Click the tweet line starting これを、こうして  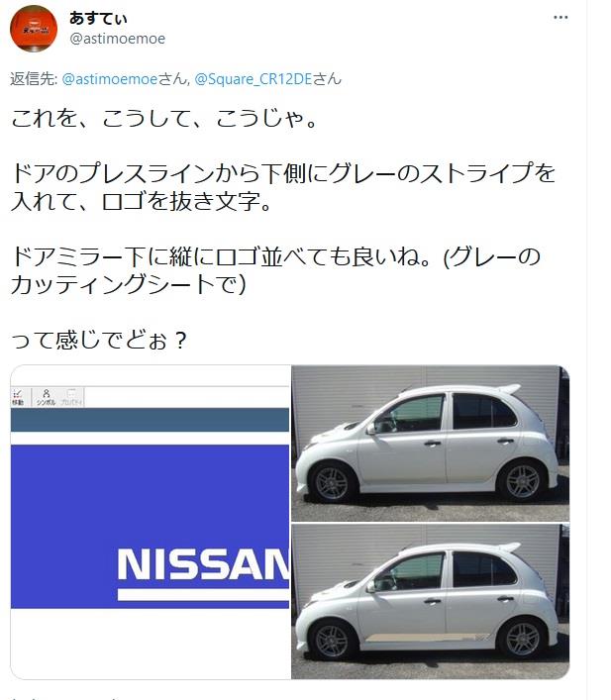[x=164, y=119]
